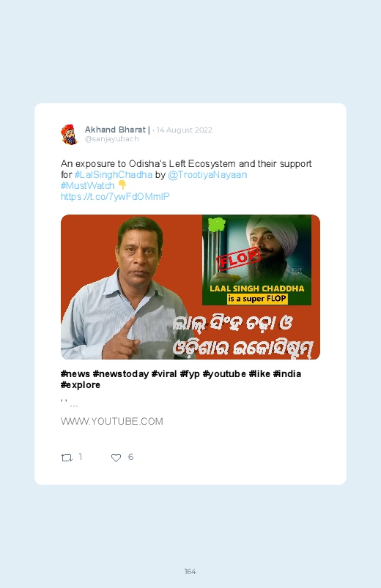Click the WWW.YOUTUBE.COM source label
Image resolution: width=381 pixels, height=588 pixels.
point(112,421)
